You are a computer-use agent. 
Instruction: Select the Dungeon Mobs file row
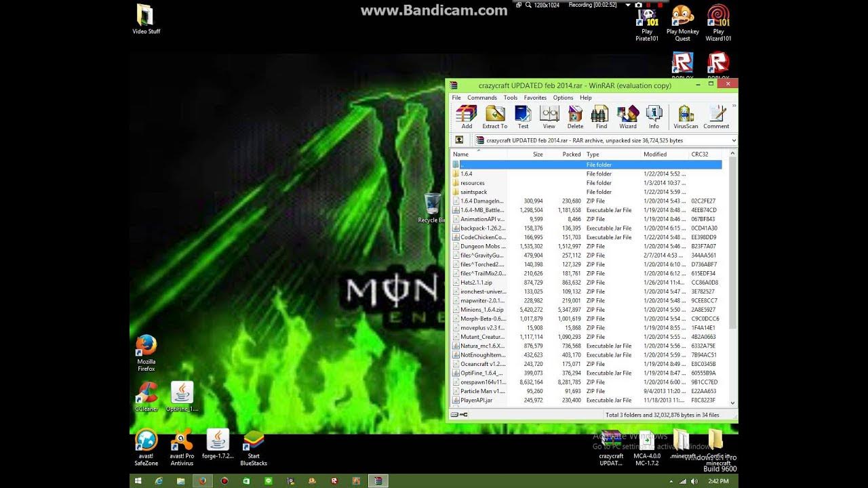point(587,246)
